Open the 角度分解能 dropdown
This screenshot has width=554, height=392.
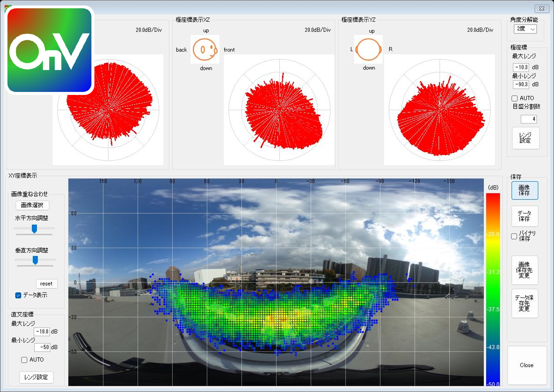525,29
